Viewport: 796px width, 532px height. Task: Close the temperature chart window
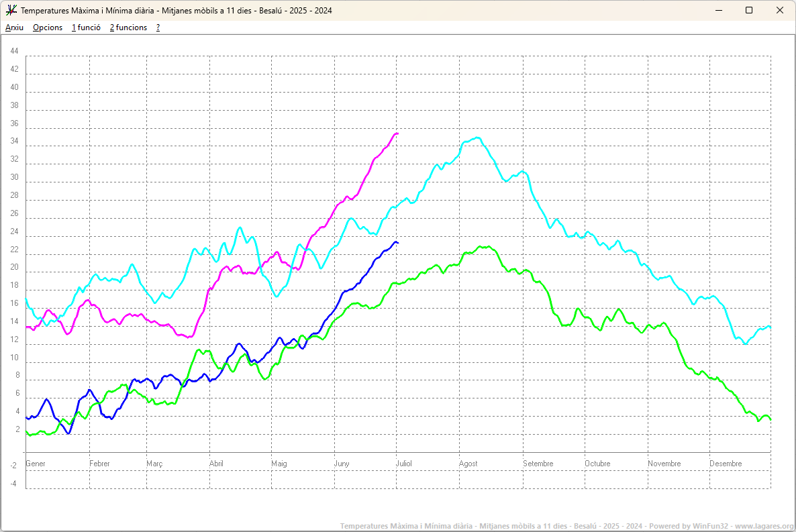pos(780,10)
